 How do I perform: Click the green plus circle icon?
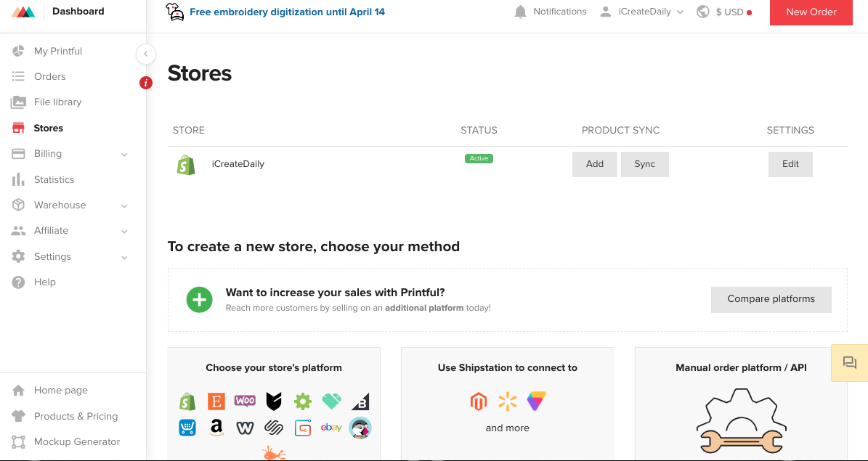pyautogui.click(x=199, y=299)
